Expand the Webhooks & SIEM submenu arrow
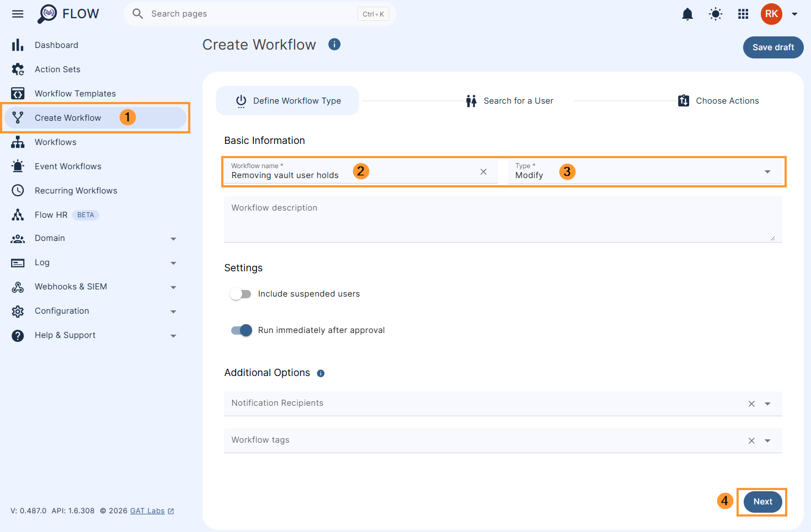 [173, 287]
